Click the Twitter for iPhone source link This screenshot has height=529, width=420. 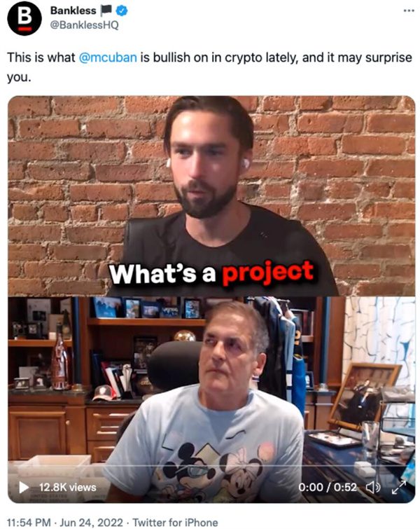click(x=175, y=522)
